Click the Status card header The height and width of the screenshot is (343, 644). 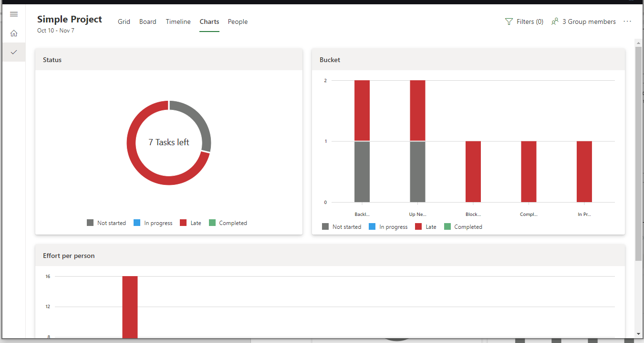point(169,60)
